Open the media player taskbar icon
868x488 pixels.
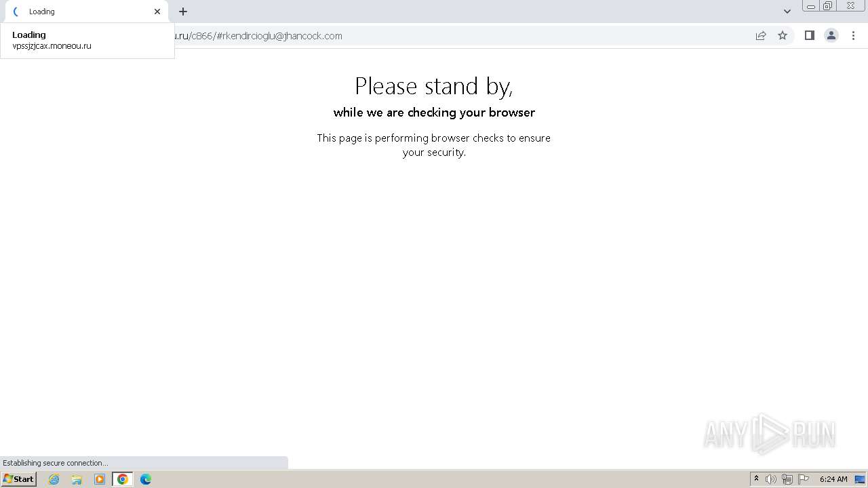click(x=100, y=479)
